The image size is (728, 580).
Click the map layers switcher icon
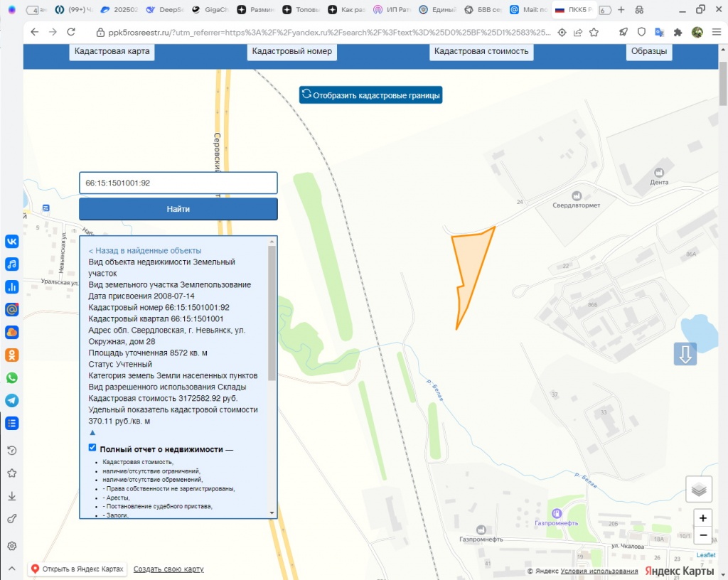click(699, 489)
